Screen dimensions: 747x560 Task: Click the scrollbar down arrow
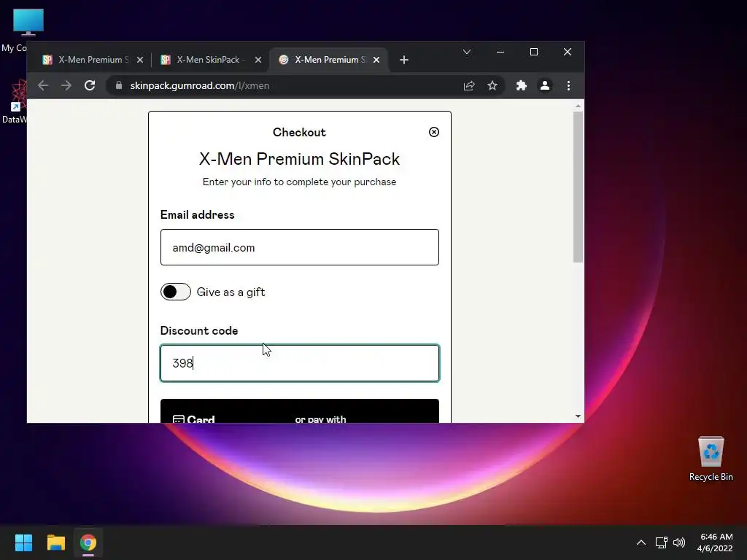[x=578, y=416]
